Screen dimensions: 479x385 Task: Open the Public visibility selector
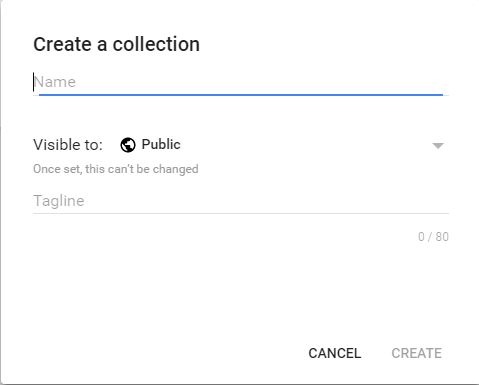point(282,145)
